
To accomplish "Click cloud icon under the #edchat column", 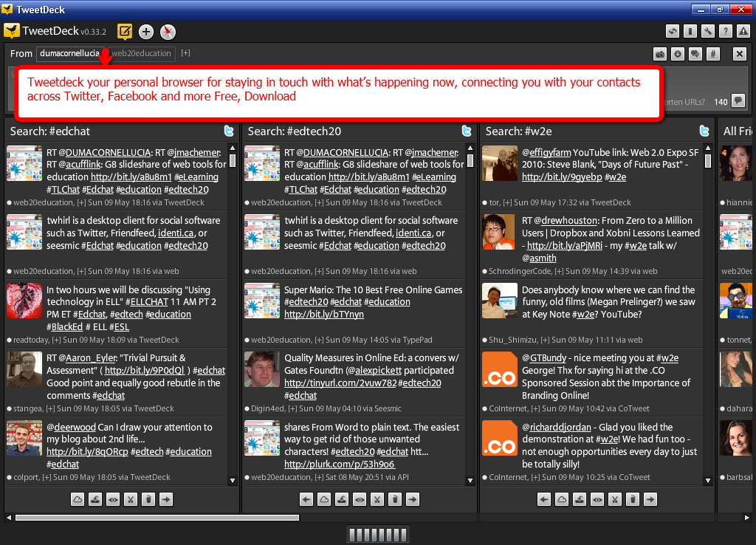I will 78,500.
